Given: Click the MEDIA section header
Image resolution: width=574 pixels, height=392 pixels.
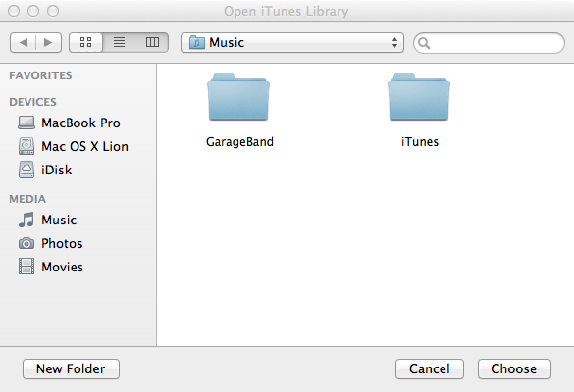Looking at the screenshot, I should pos(27,199).
